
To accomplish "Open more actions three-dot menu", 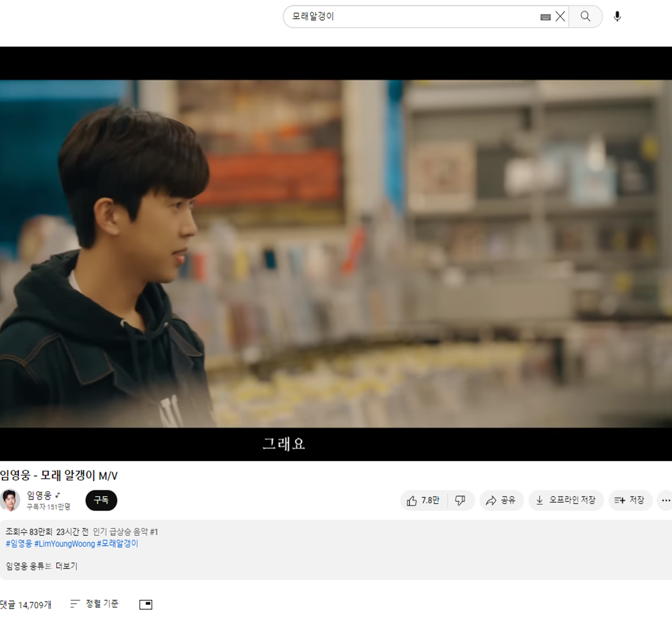I will point(665,500).
